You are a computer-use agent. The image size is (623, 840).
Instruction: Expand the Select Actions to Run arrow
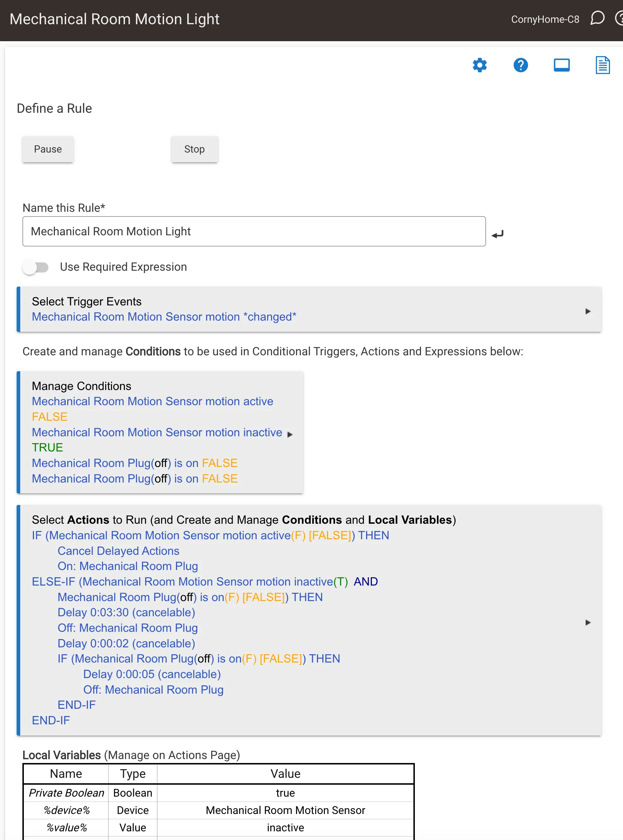click(x=588, y=622)
